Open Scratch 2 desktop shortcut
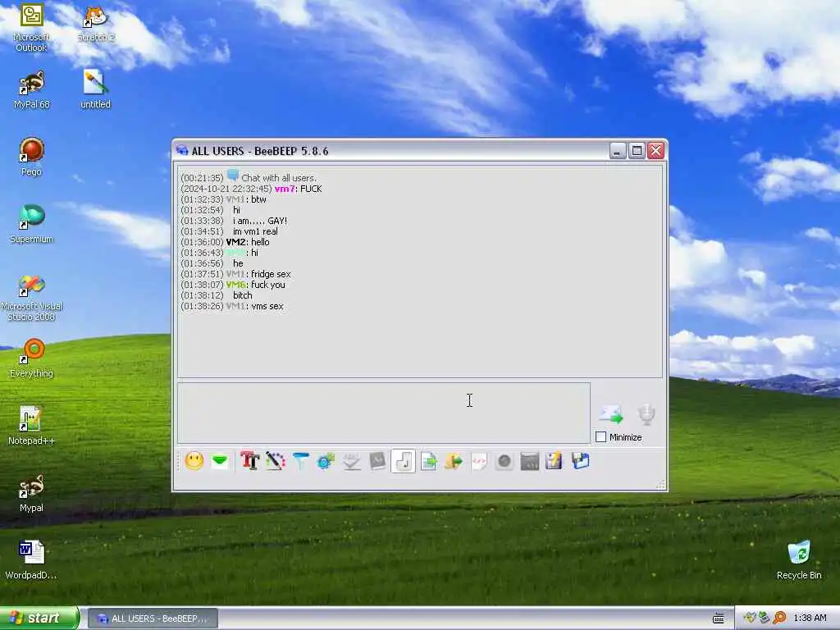This screenshot has width=840, height=630. (x=96, y=23)
